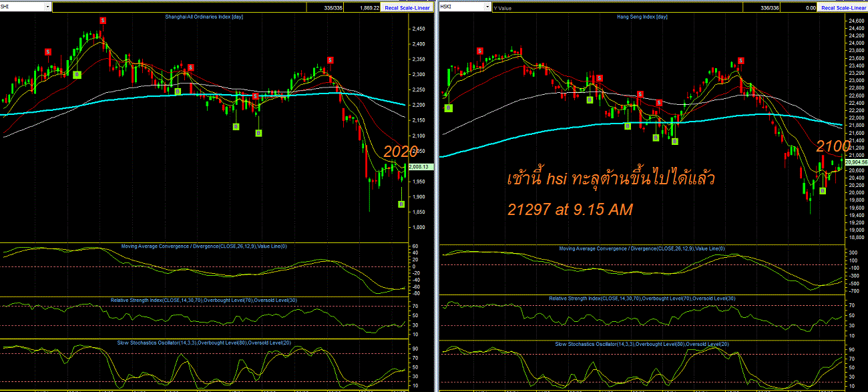
Task: Click the lowest B buy marker at the Shanghai chart's right
Action: (x=401, y=204)
